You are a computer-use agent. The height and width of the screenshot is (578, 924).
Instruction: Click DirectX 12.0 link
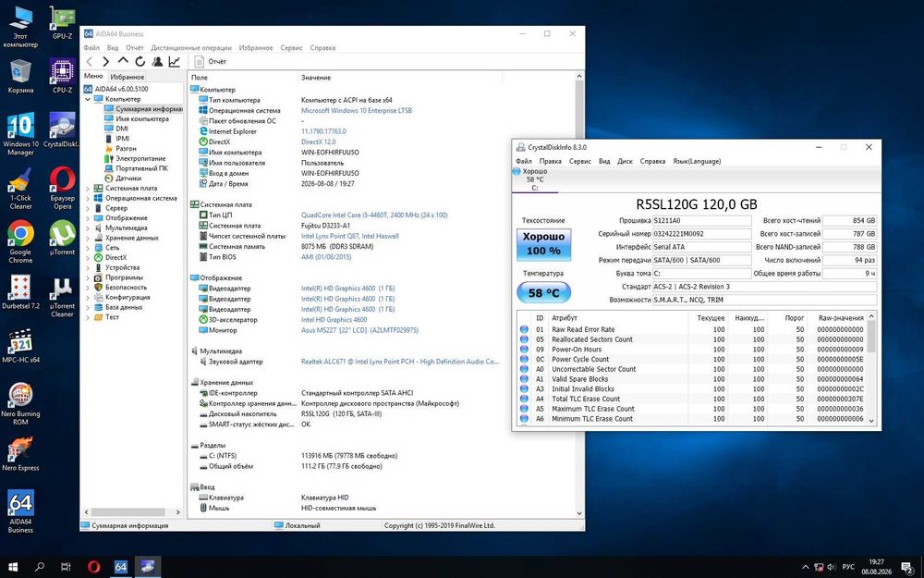[x=318, y=141]
